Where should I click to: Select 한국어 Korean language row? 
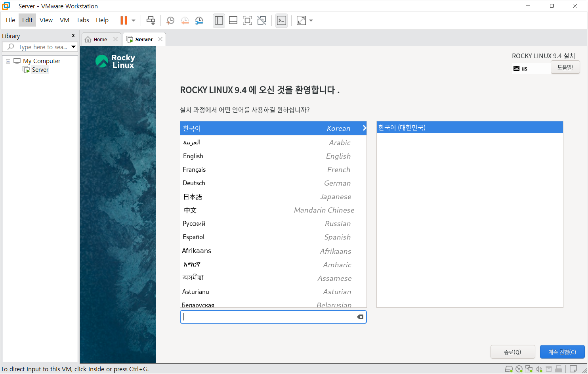[x=273, y=128]
